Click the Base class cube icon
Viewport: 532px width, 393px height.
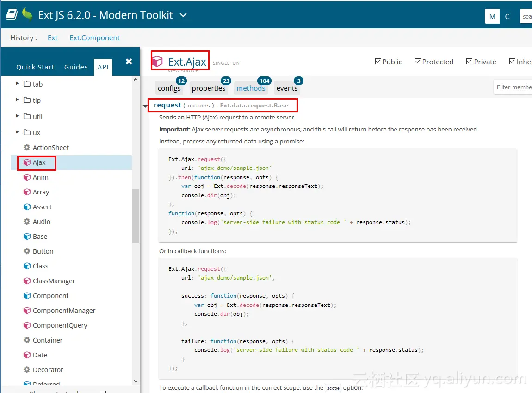tap(27, 237)
